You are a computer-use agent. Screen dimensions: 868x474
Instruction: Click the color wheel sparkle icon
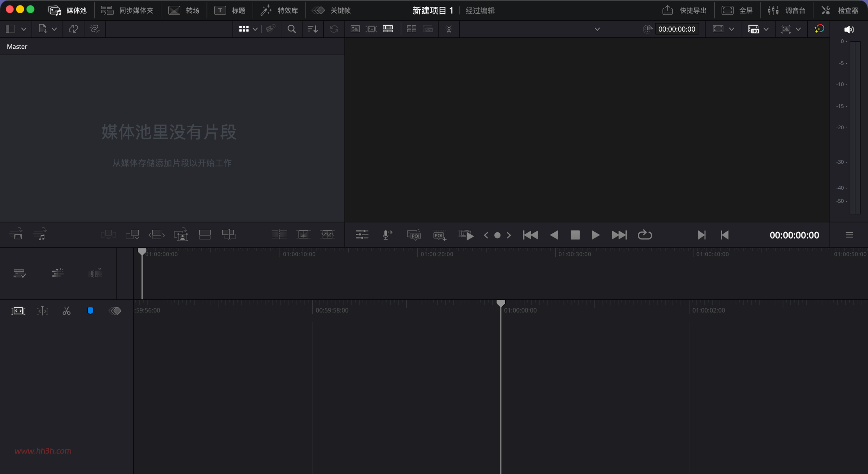pyautogui.click(x=819, y=29)
